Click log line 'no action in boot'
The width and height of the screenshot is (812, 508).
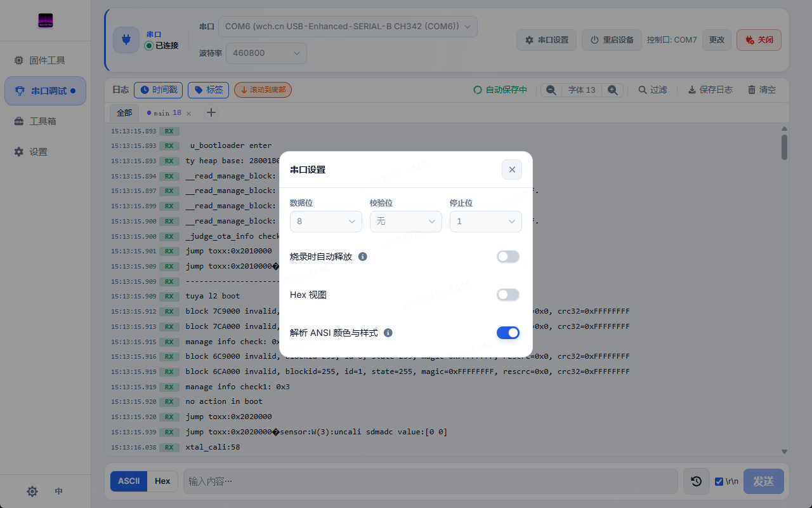(x=224, y=401)
